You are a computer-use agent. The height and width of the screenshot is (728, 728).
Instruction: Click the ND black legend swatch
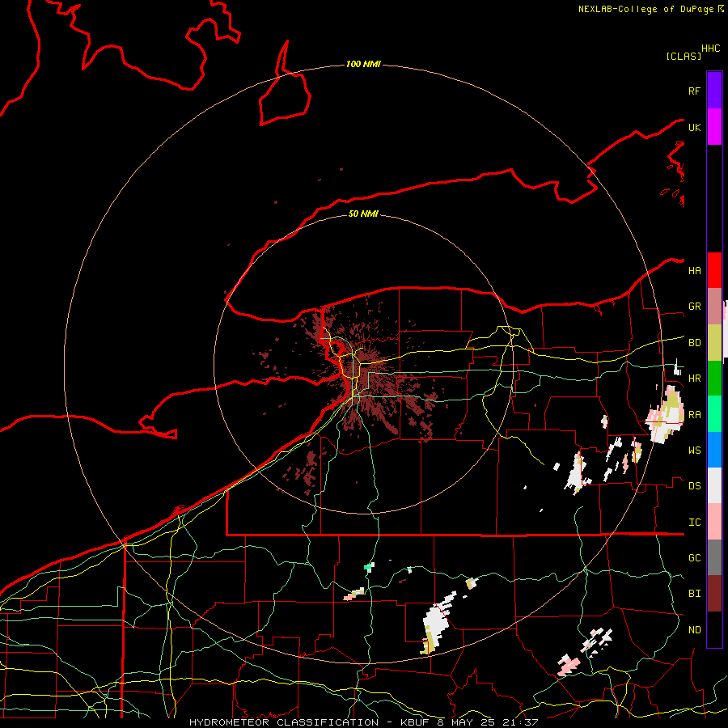pyautogui.click(x=714, y=629)
